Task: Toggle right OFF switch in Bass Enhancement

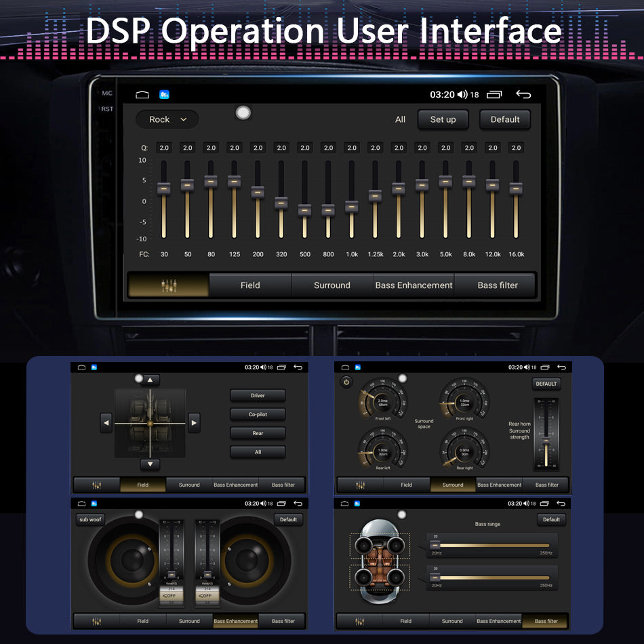Action: click(207, 595)
